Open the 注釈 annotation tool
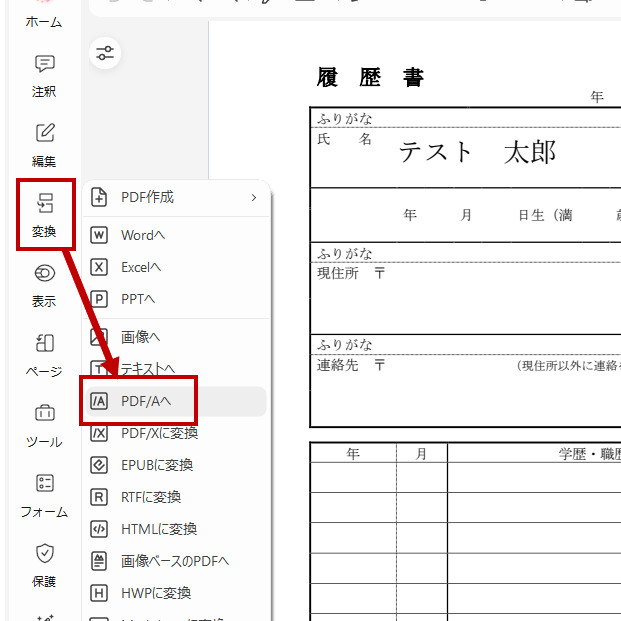621x621 pixels. (44, 76)
